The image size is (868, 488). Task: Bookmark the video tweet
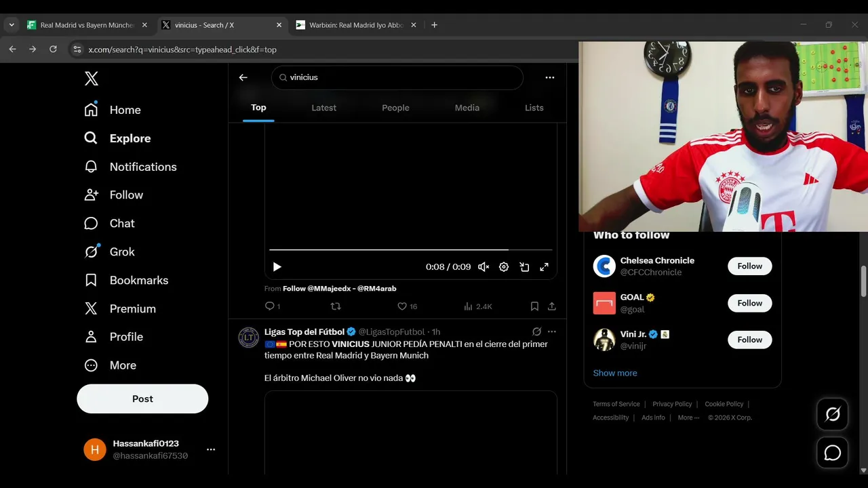(x=534, y=306)
